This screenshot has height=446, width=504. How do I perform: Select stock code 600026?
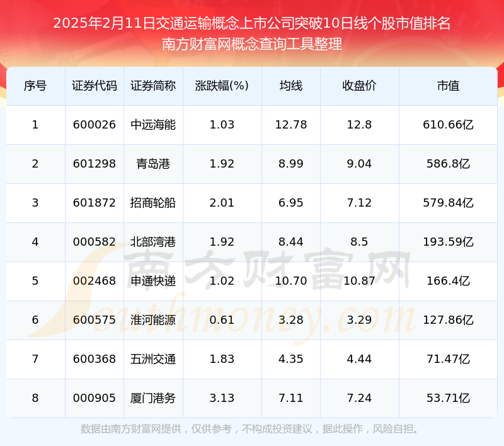94,125
